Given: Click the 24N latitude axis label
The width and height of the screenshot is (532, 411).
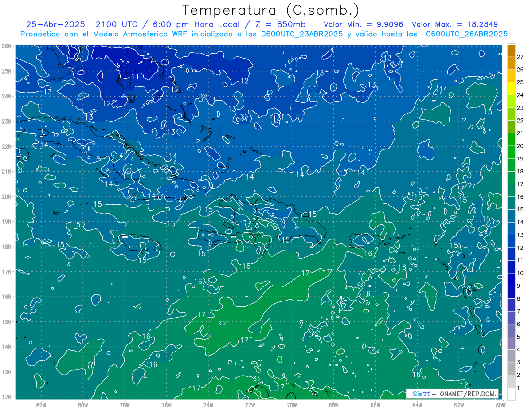Looking at the screenshot, I should pos(7,96).
